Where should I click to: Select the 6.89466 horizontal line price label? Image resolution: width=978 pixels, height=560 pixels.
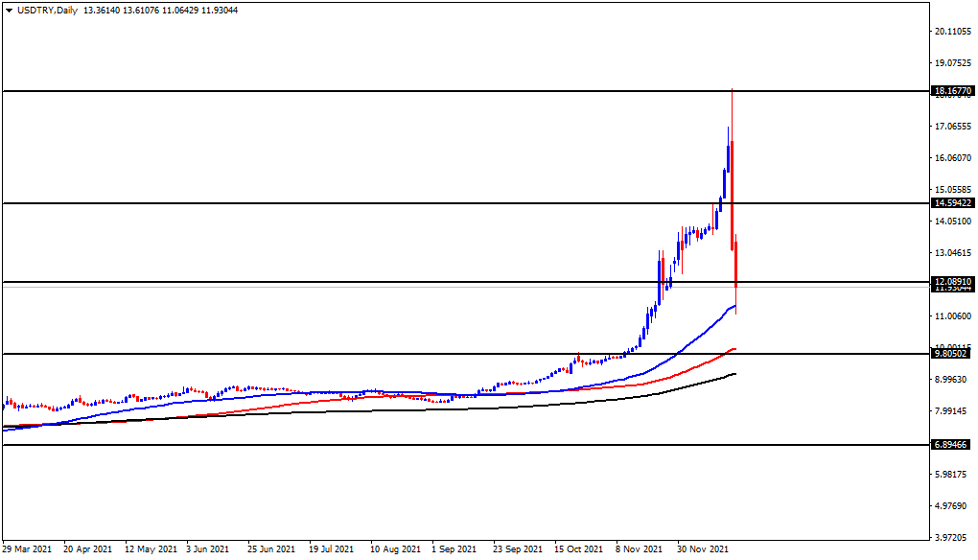click(950, 445)
